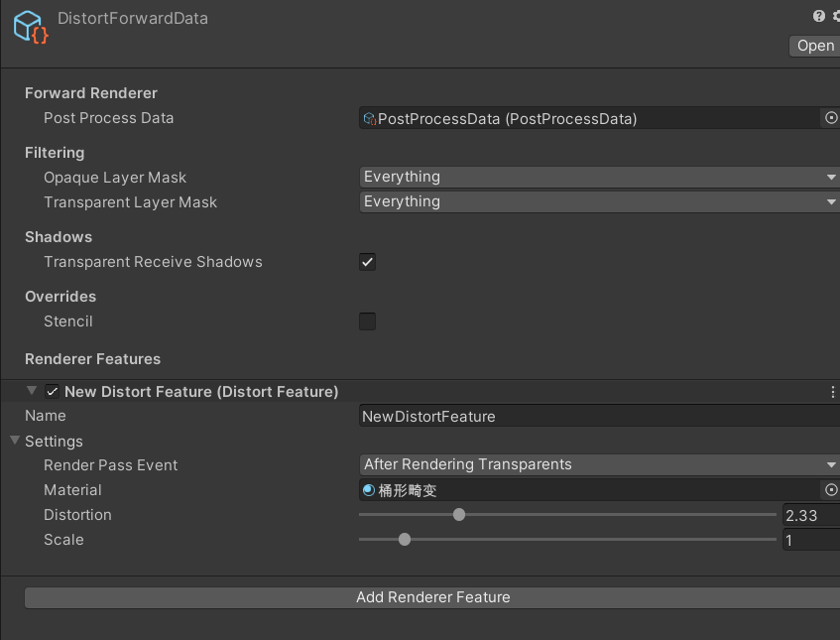Enable the Stencil override checkbox
Screen dimensions: 840x640
click(x=368, y=321)
